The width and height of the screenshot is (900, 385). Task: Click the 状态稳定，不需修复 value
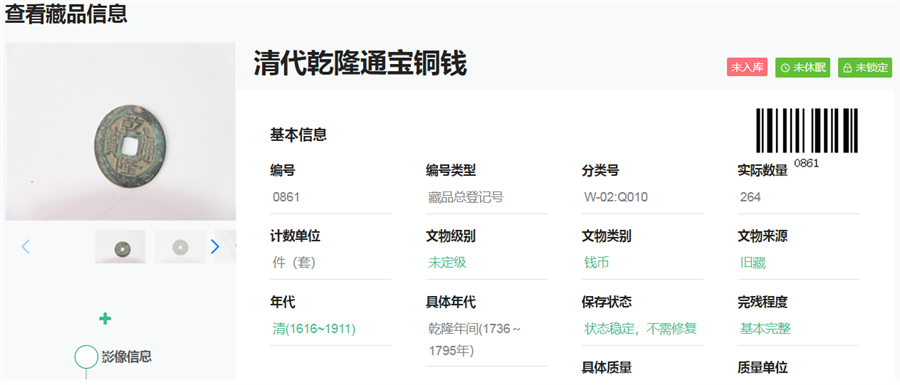coord(641,329)
